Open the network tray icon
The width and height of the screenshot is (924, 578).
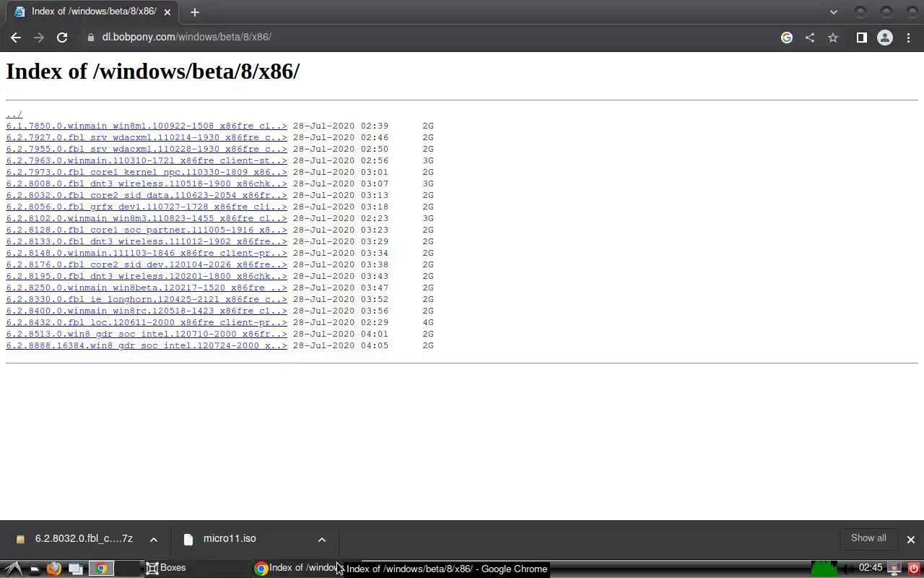[894, 569]
